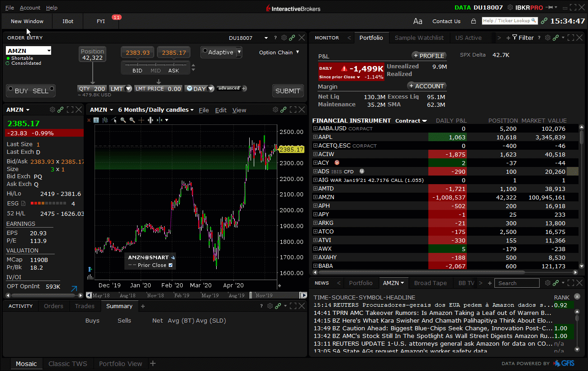Image resolution: width=588 pixels, height=371 pixels.
Task: Click the BID/MID/ASK price slider
Action: pyautogui.click(x=155, y=68)
